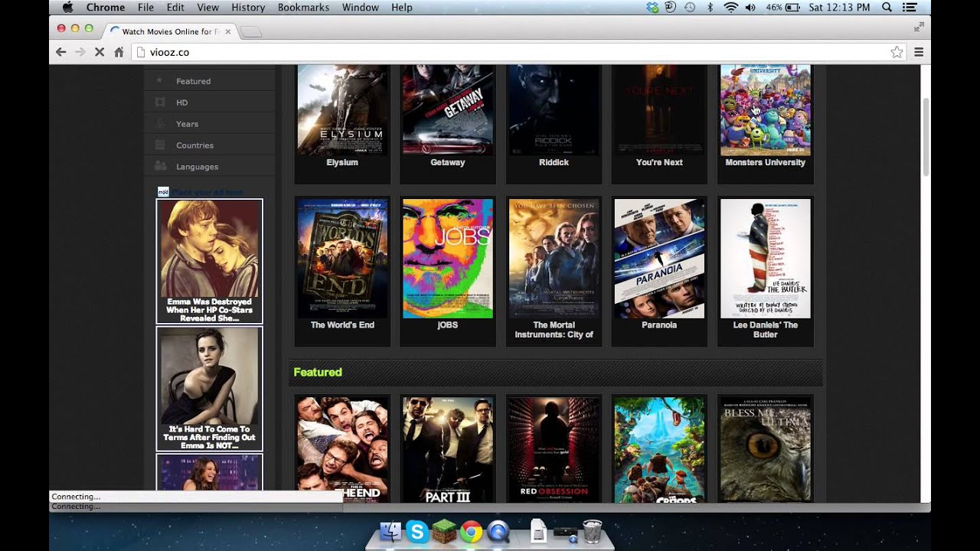Image resolution: width=980 pixels, height=551 pixels.
Task: Open the File menu
Action: coord(145,7)
